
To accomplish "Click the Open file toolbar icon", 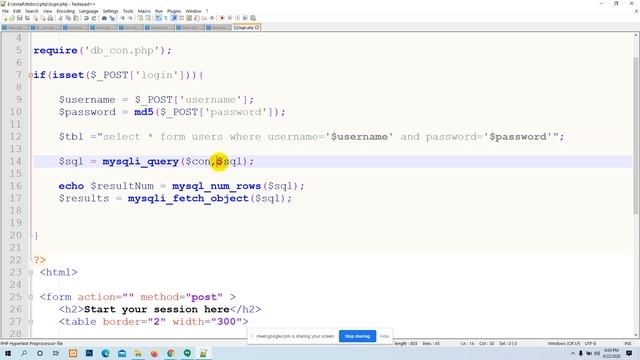I will click(12, 18).
